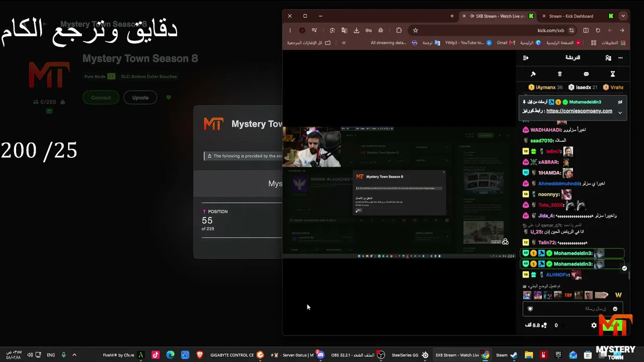The width and height of the screenshot is (644, 362).
Task: Click the translate page toolbar icon
Action: coord(344,30)
